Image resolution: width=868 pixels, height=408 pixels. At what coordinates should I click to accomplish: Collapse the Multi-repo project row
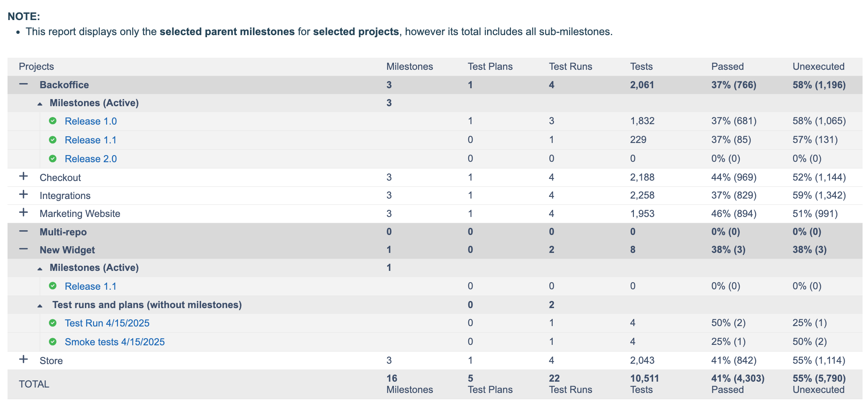coord(24,232)
